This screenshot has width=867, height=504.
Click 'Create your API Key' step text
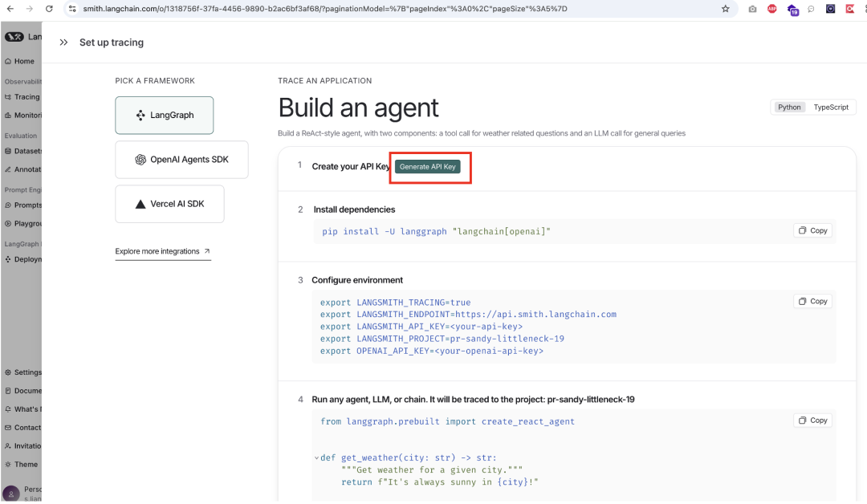[351, 166]
